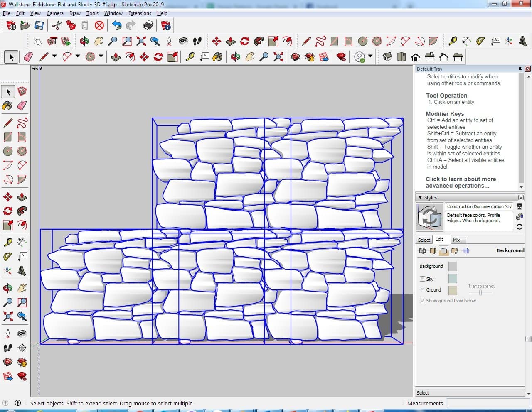Enable the Sky checkbox
532x412 pixels.
[x=422, y=279]
